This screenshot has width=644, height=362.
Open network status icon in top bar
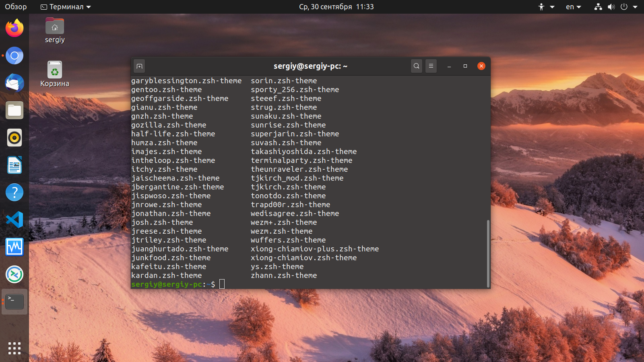(599, 7)
